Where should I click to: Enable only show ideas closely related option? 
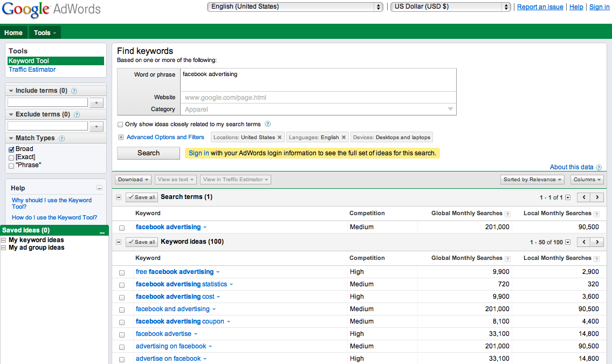[x=120, y=125]
